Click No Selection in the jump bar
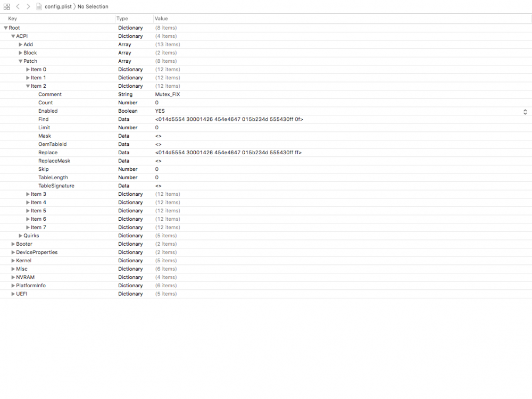532x399 pixels. pos(93,6)
